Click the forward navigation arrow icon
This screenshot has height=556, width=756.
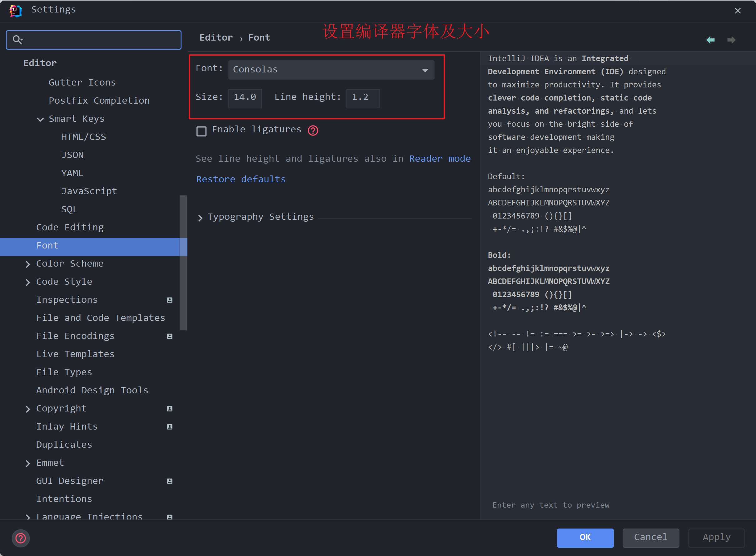coord(731,40)
